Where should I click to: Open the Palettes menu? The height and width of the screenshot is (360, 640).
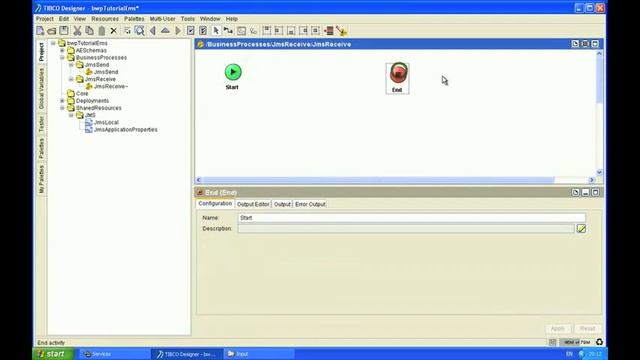point(134,19)
